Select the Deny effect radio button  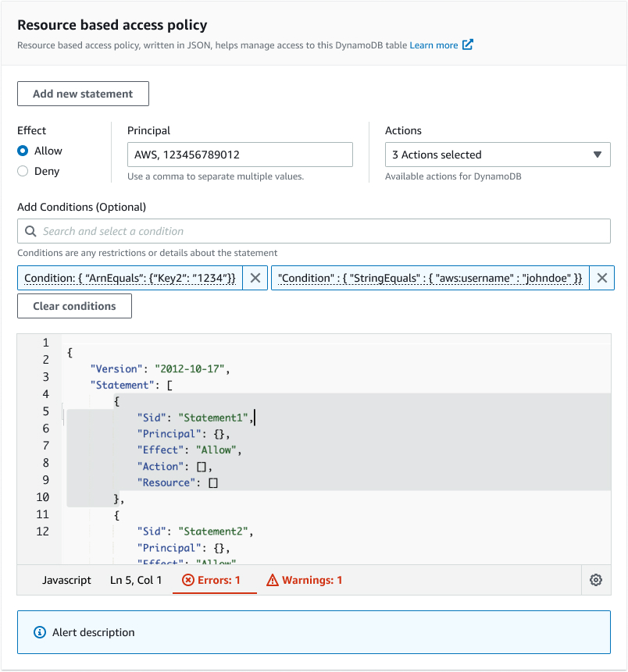pos(21,171)
